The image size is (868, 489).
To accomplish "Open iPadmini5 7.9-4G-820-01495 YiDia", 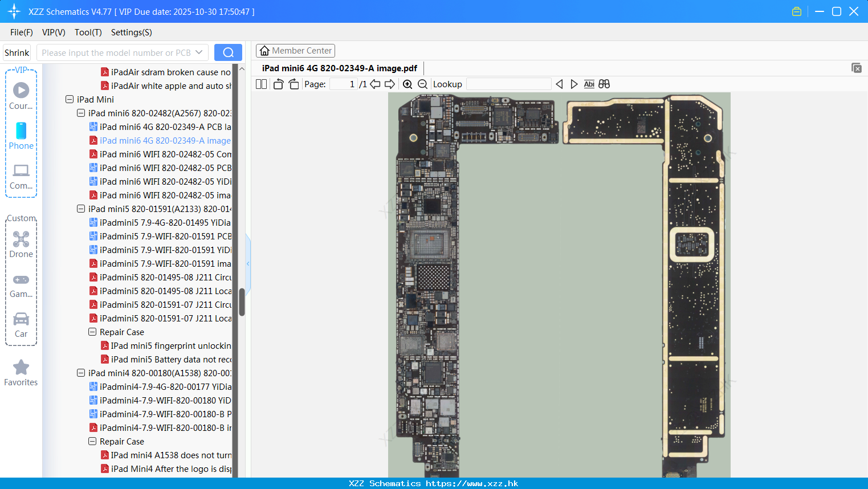I will click(x=165, y=222).
